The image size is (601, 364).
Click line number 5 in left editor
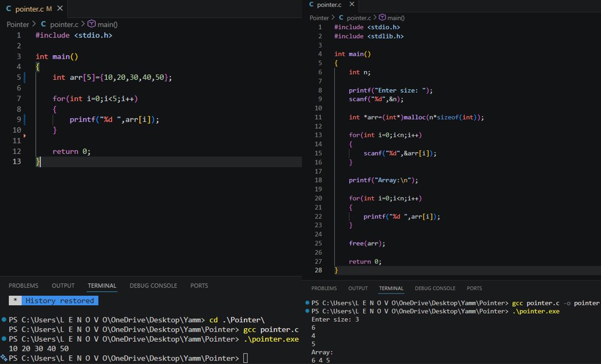pos(19,77)
